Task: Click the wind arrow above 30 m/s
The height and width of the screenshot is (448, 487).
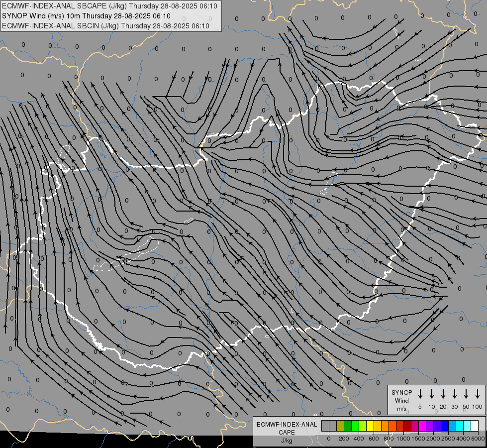Action: point(455,394)
